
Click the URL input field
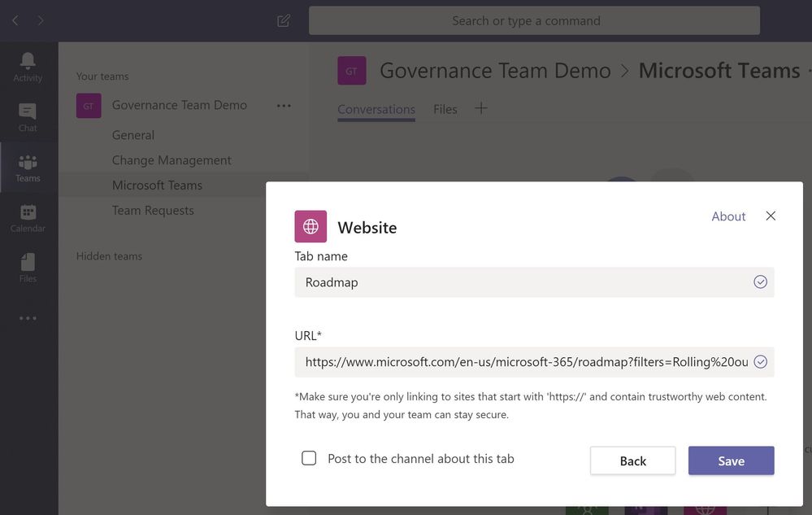coord(535,362)
